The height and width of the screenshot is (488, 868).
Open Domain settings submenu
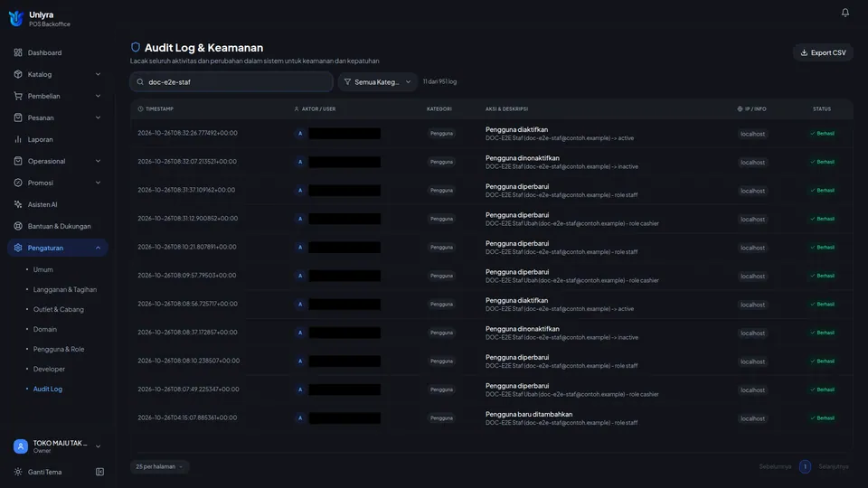(45, 329)
